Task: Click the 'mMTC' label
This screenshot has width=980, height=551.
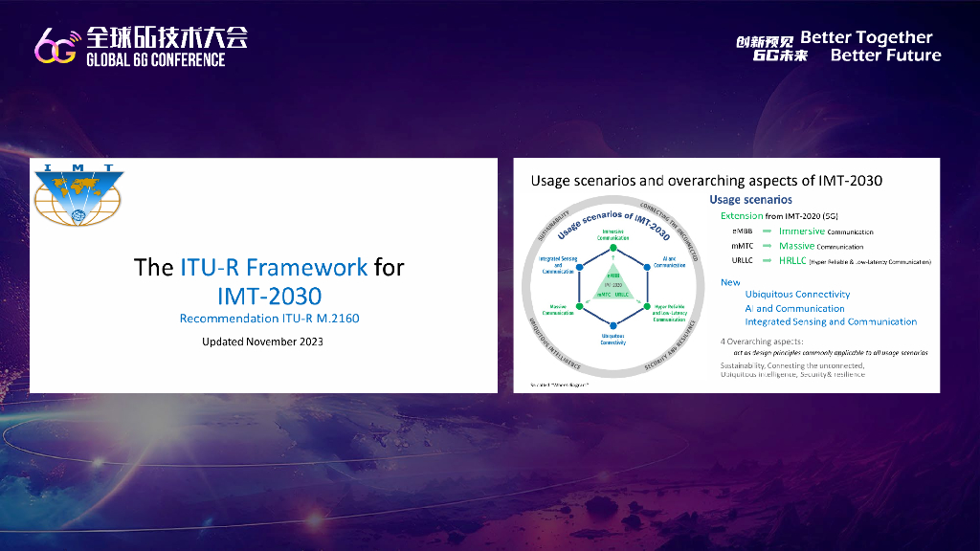Action: point(742,246)
